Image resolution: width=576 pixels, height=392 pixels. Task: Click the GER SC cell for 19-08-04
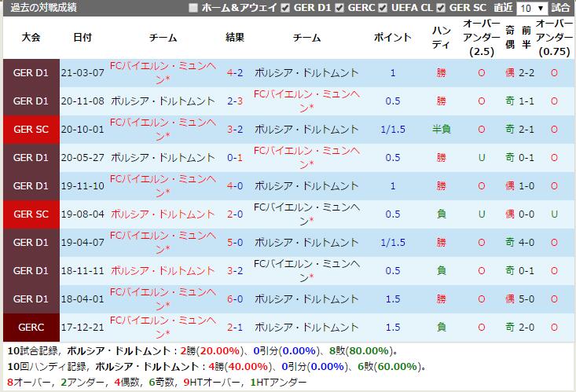[x=31, y=214]
